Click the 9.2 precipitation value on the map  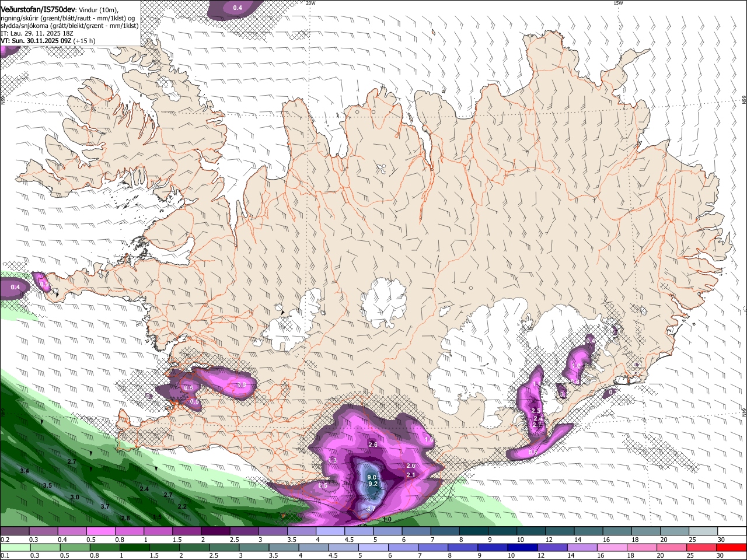373,484
